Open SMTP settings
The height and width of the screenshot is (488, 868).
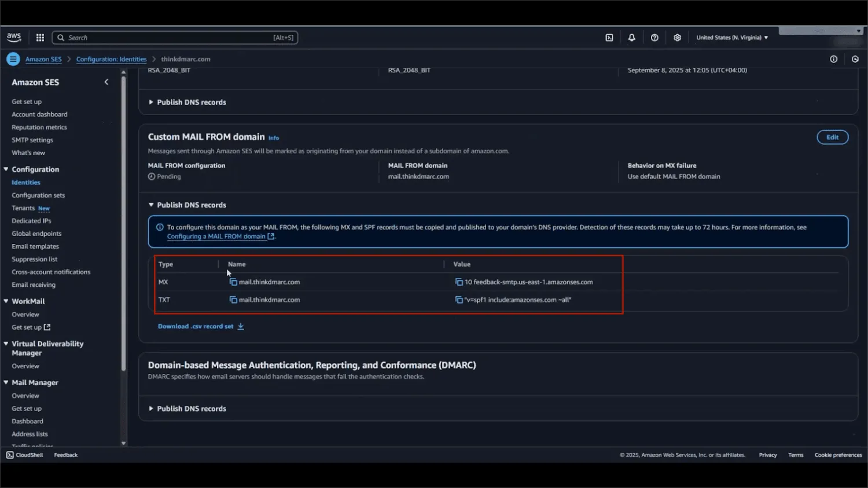[32, 140]
